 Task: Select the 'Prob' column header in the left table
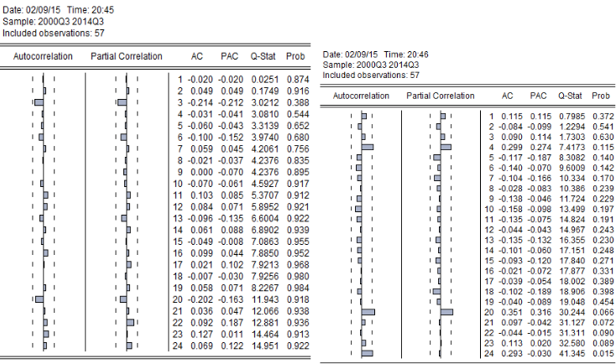(x=295, y=56)
